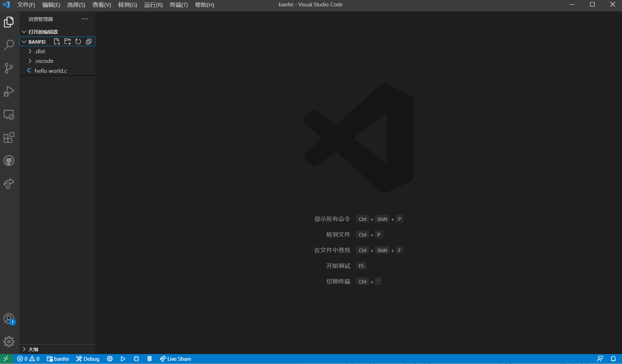622x364 pixels.
Task: Click the run play icon in status bar
Action: click(123, 359)
